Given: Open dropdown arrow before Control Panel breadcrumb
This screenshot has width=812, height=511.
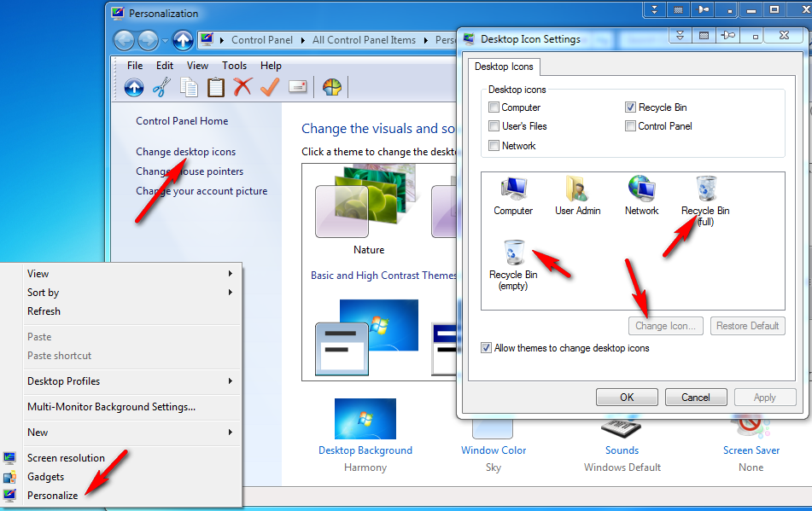Looking at the screenshot, I should (222, 40).
